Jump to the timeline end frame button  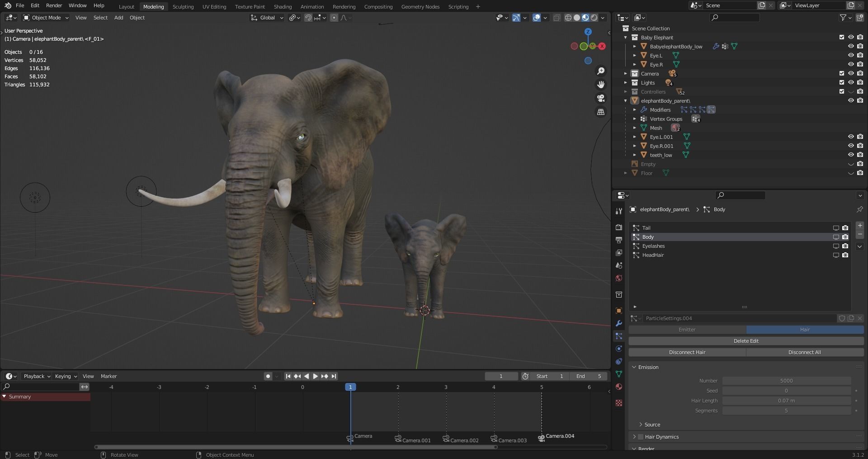pyautogui.click(x=334, y=376)
